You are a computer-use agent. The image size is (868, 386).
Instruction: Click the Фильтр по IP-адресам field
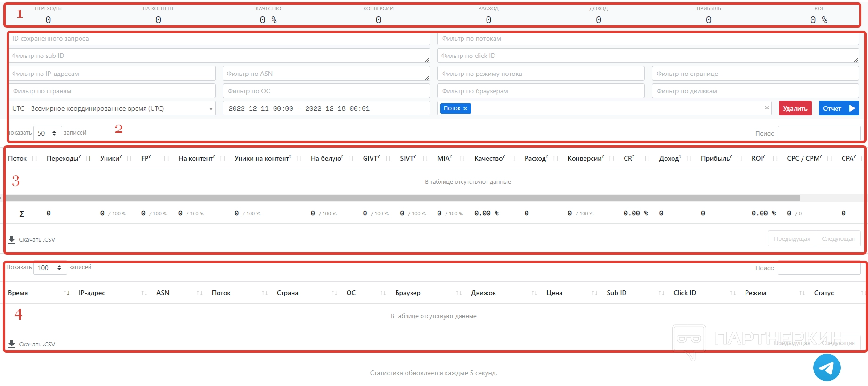112,74
